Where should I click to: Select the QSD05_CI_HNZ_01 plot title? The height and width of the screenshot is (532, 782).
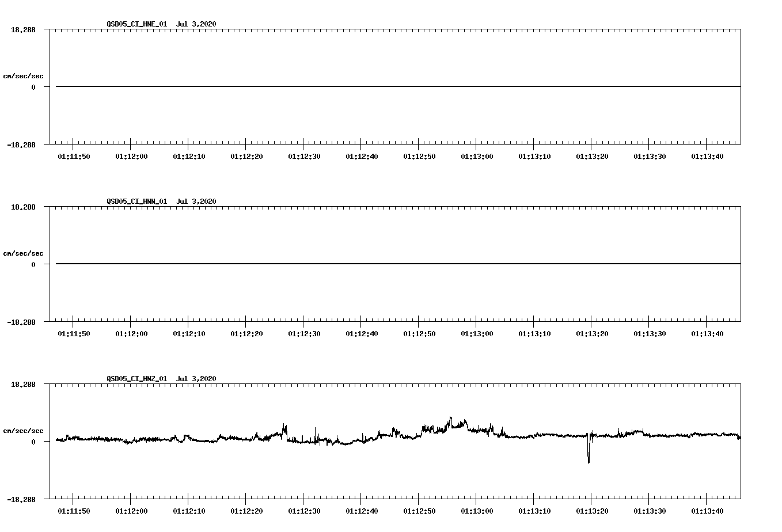click(162, 379)
